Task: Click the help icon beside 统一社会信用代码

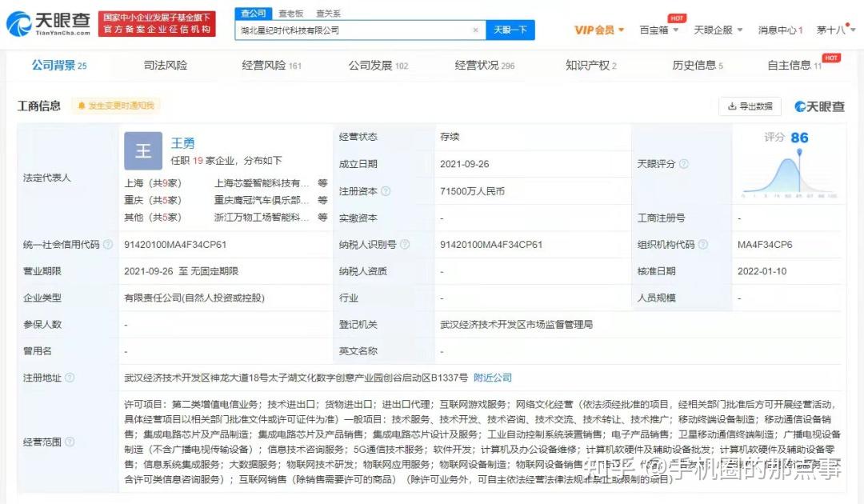Action: point(108,245)
